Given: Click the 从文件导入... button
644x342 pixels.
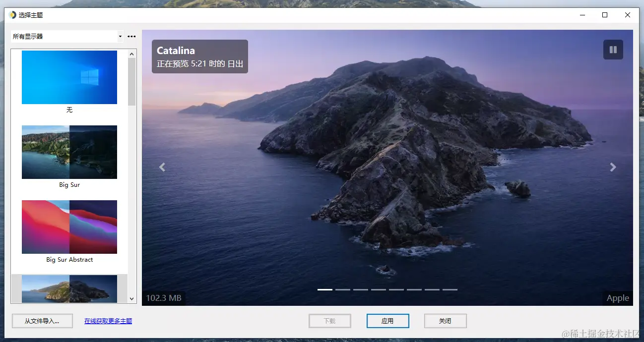Looking at the screenshot, I should tap(42, 321).
